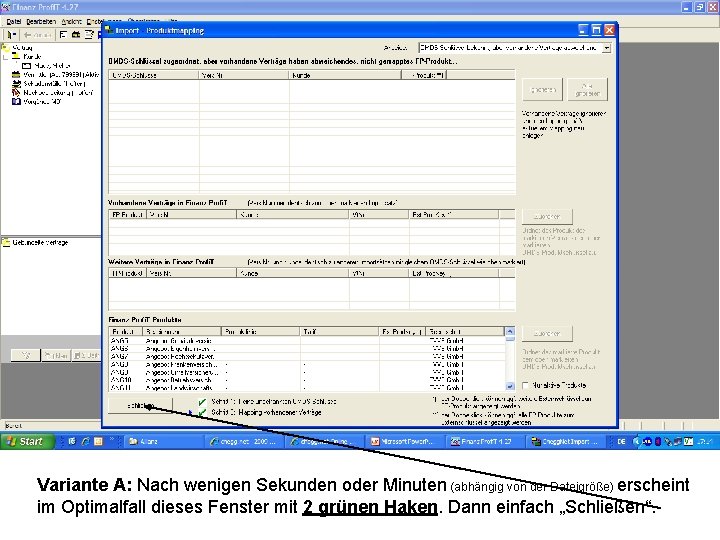Image resolution: width=720 pixels, height=540 pixels.
Task: Click Kunde header in the Weitere Verträge table
Action: point(292,273)
